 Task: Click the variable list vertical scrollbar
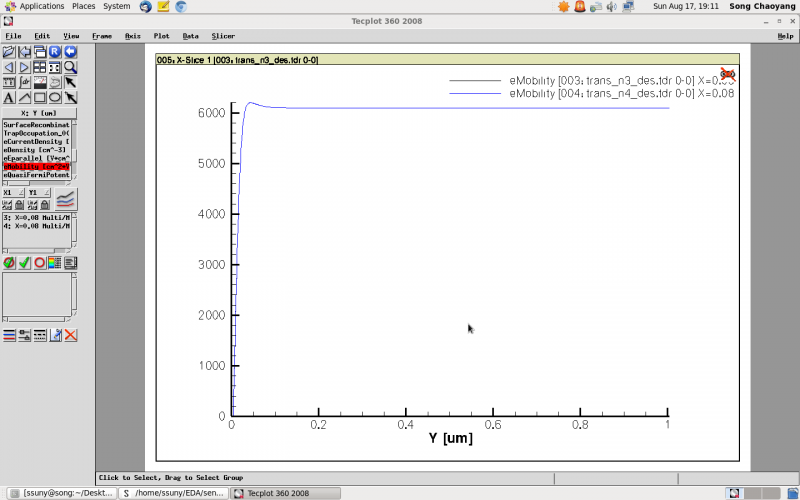point(74,149)
